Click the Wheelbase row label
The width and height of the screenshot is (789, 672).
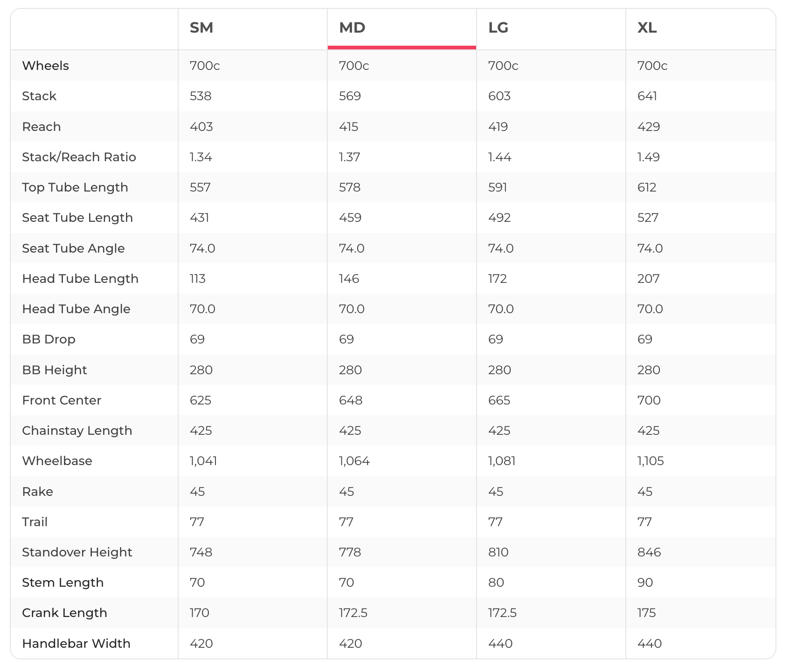(57, 461)
